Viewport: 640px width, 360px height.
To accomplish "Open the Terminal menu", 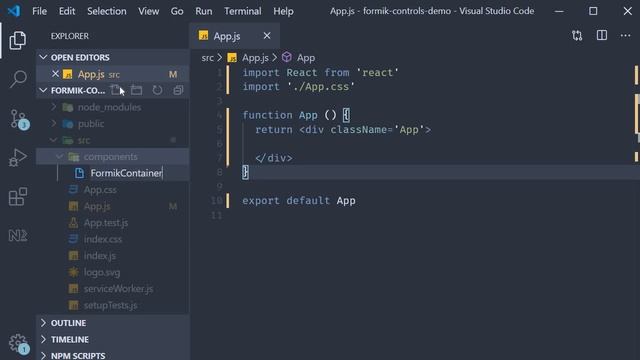I will pos(242,11).
